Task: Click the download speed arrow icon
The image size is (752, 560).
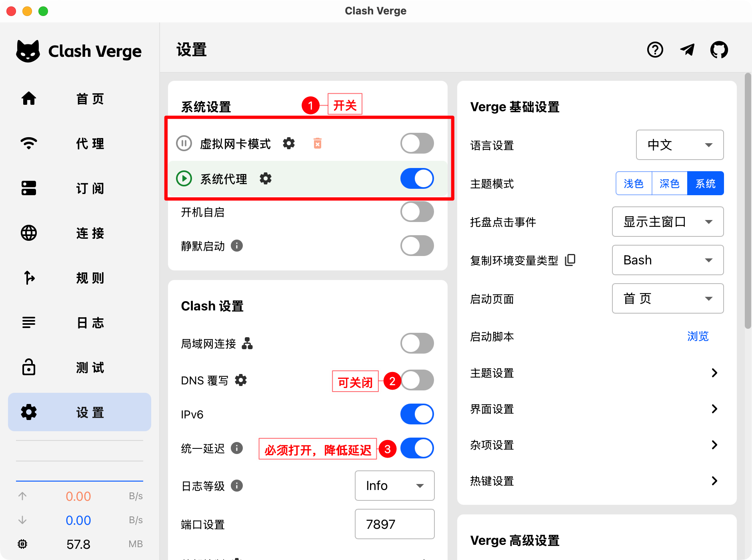Action: pyautogui.click(x=22, y=520)
